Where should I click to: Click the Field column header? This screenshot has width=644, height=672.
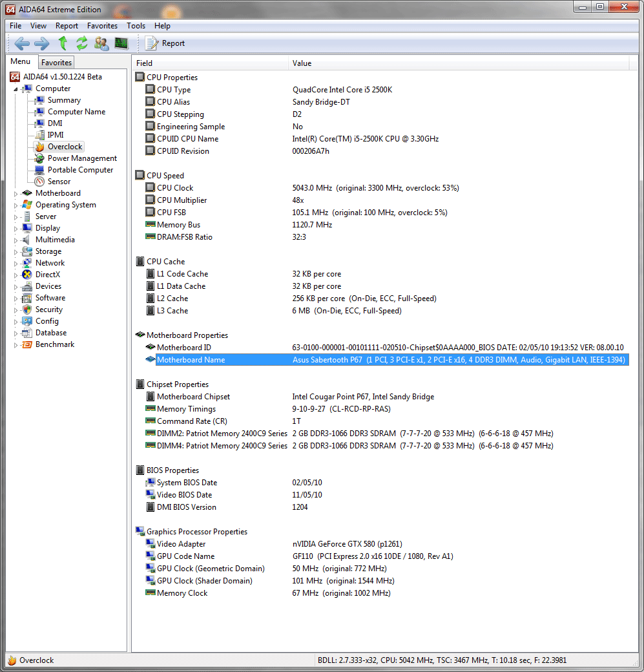[x=210, y=63]
